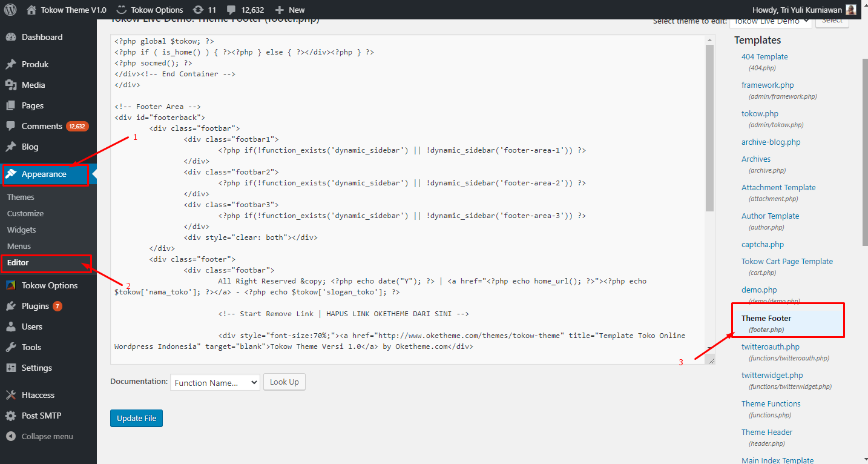Viewport: 868px width, 464px height.
Task: Open the Theme Header header.php template
Action: [x=766, y=432]
